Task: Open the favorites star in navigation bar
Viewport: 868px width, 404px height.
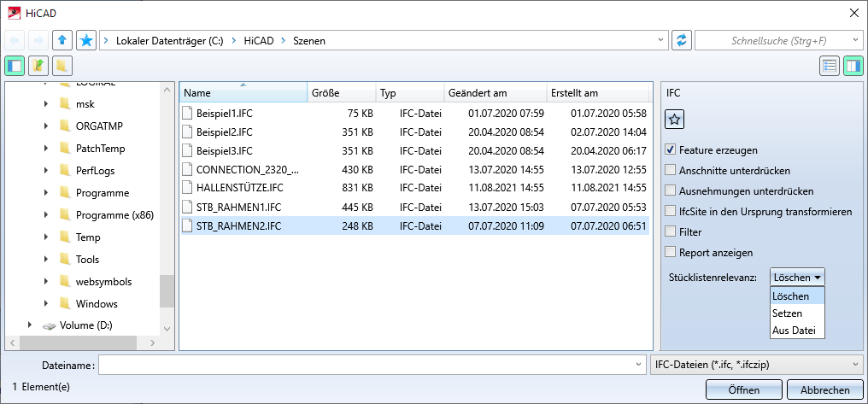Action: pyautogui.click(x=85, y=40)
